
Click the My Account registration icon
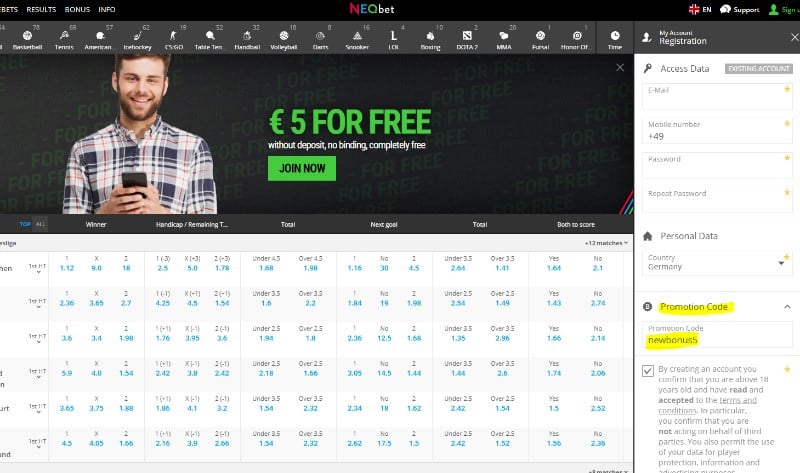(646, 37)
